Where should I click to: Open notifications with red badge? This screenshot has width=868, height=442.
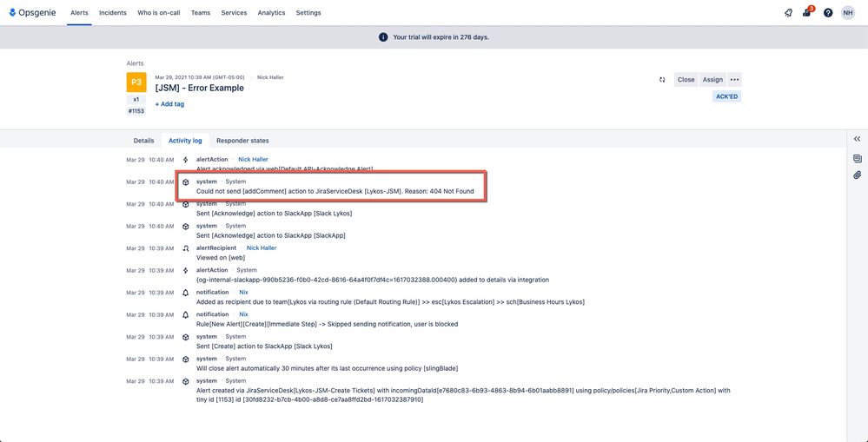point(808,11)
